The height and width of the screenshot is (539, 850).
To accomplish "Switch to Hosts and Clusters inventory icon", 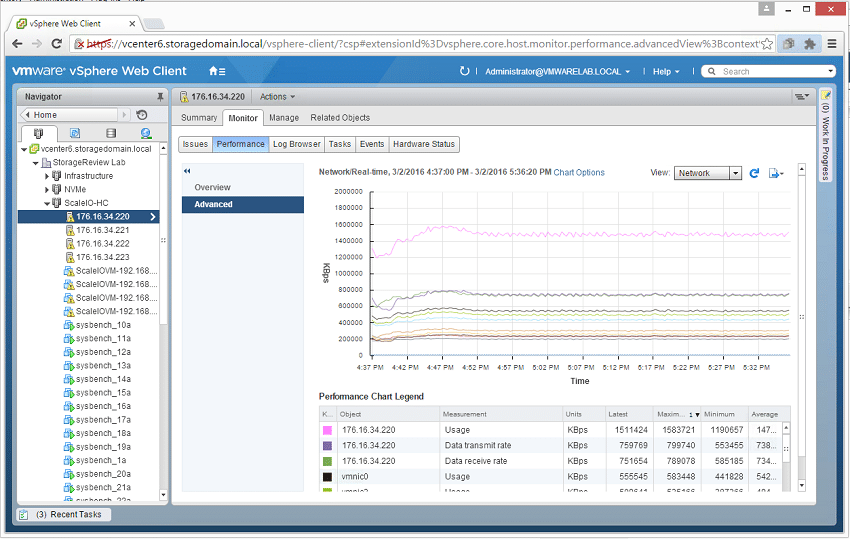I will 38,133.
